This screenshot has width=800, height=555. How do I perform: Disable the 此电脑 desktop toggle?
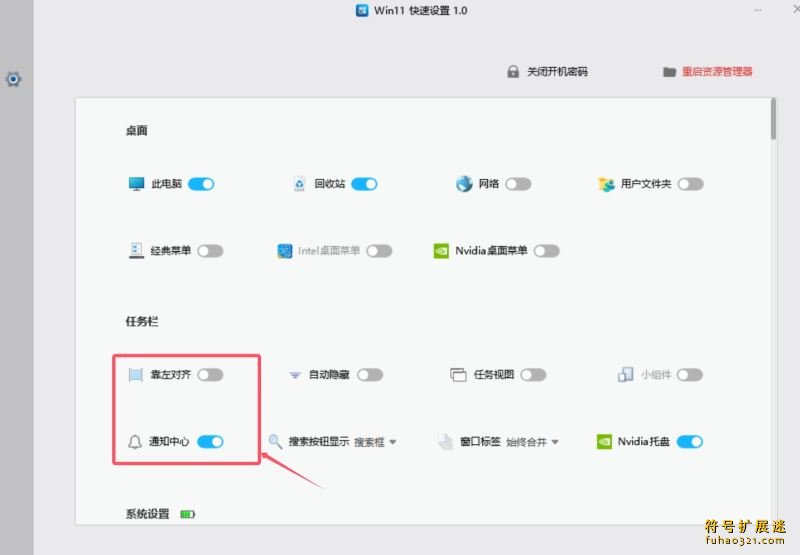201,184
